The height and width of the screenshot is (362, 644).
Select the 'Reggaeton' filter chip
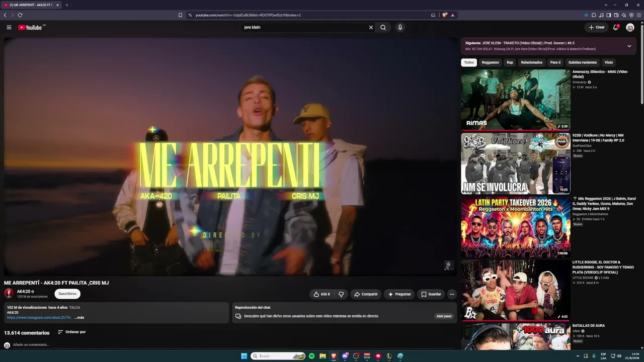(490, 62)
